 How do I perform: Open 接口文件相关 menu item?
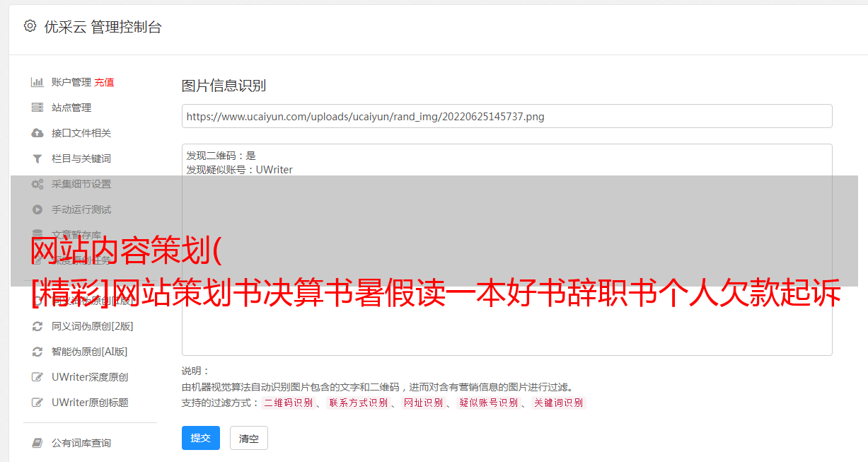(81, 133)
